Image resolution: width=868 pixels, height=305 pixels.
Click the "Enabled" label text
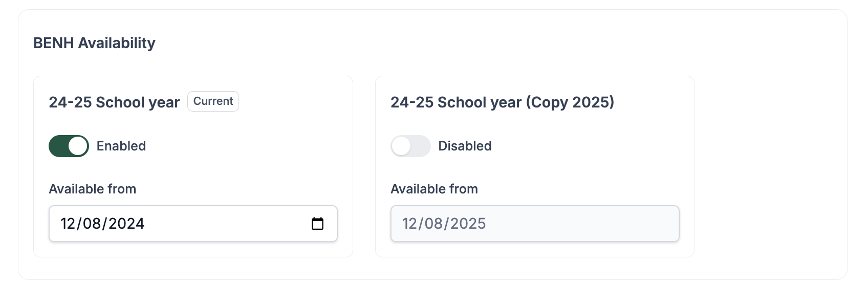(121, 146)
